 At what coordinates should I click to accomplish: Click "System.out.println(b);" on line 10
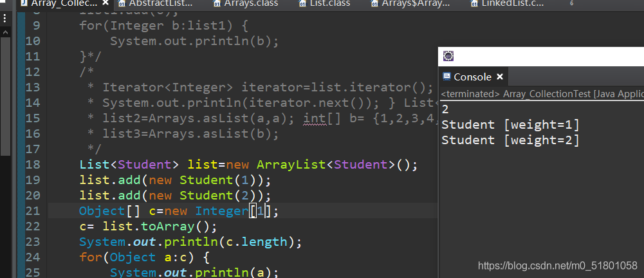tap(194, 41)
